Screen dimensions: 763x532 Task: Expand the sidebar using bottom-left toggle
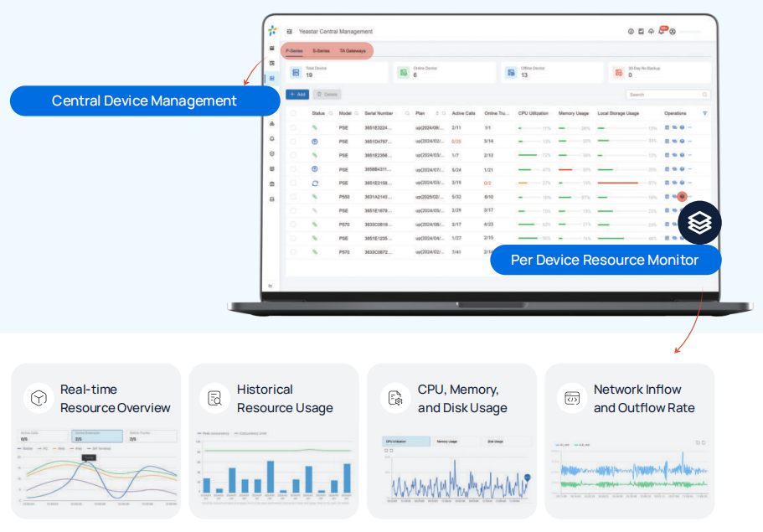[271, 286]
